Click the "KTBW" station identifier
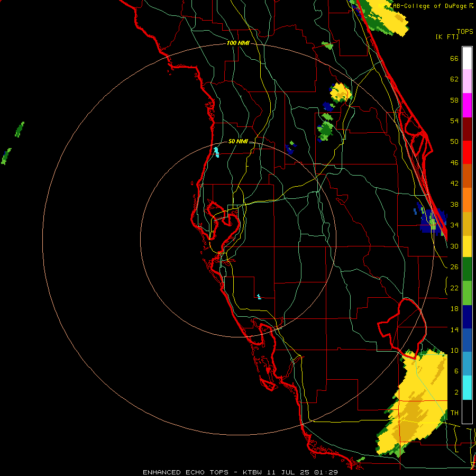Viewport: 476px width, 476px height. tap(252, 472)
